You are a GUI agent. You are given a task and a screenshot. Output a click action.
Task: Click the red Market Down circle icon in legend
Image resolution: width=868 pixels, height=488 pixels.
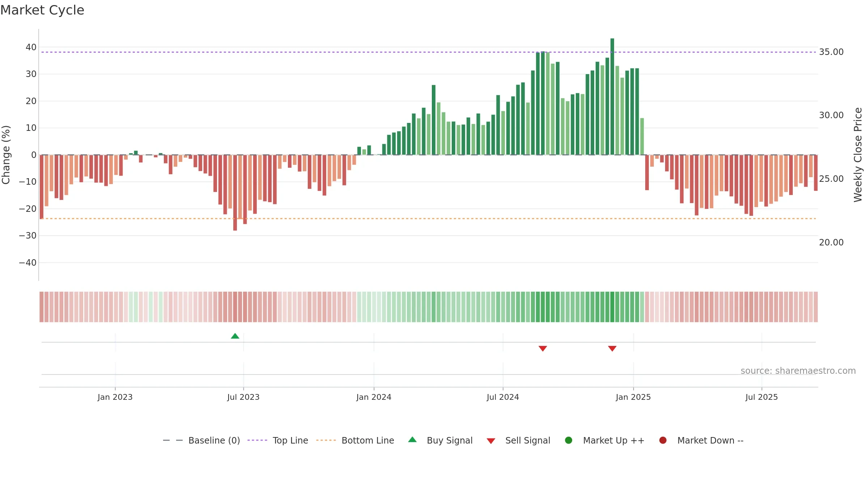663,440
